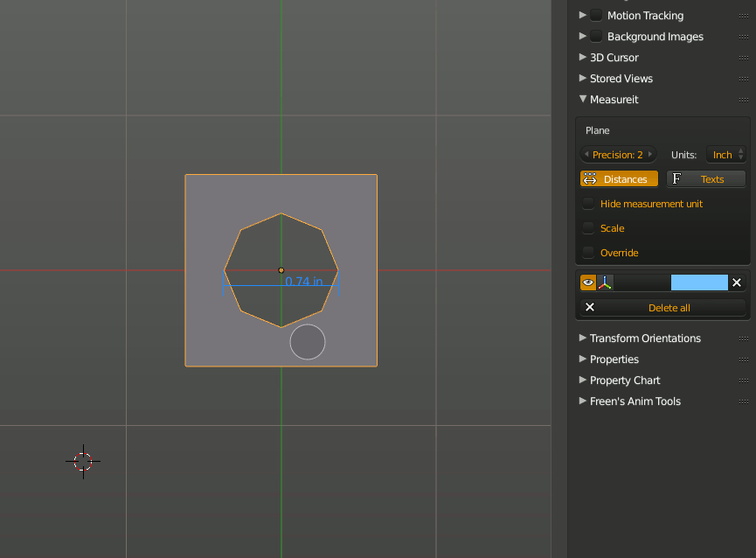Click the axis gizmo icon on the measurement row
The width and height of the screenshot is (756, 558).
pyautogui.click(x=604, y=282)
